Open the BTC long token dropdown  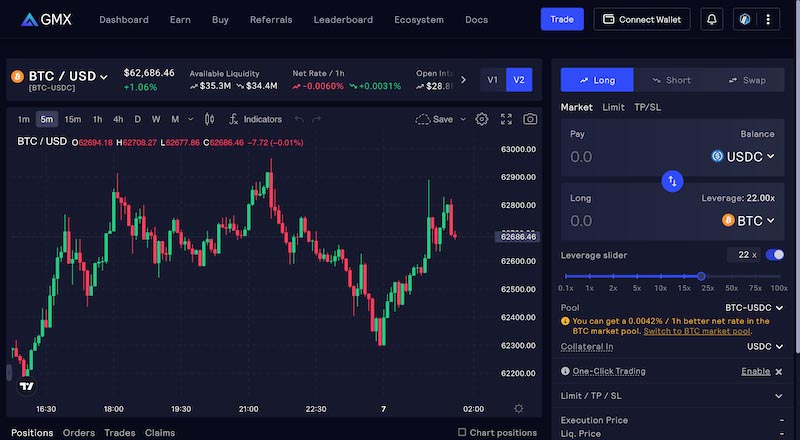point(748,221)
